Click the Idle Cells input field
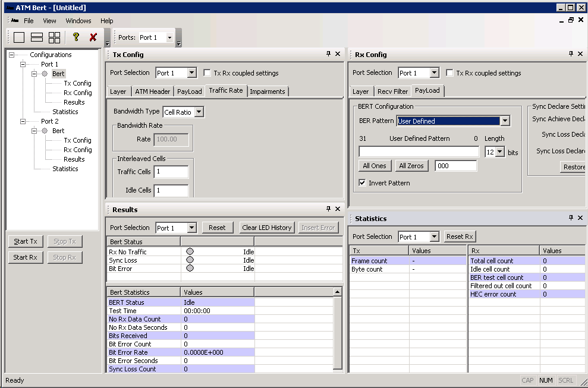588x388 pixels. (x=171, y=191)
